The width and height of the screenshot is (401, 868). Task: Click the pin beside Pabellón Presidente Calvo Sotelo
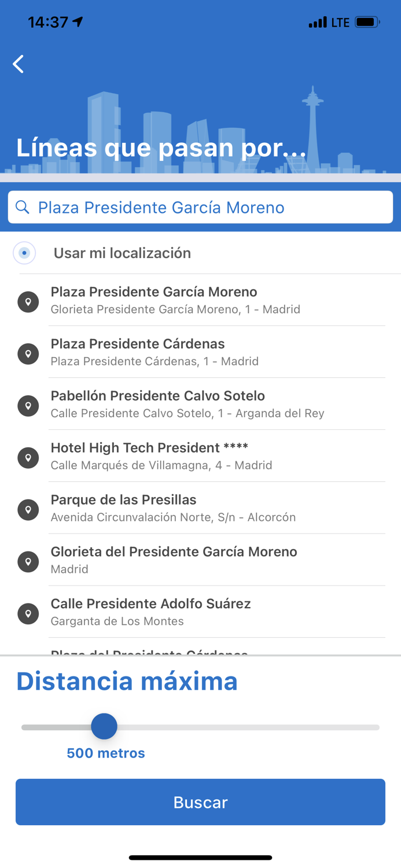(28, 405)
